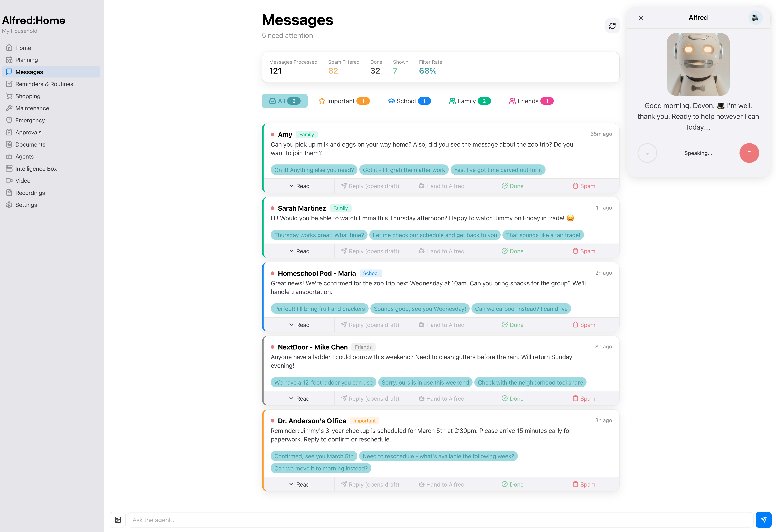Stop Alfred from speaking
Viewport: 776px width, 532px height.
tap(749, 153)
